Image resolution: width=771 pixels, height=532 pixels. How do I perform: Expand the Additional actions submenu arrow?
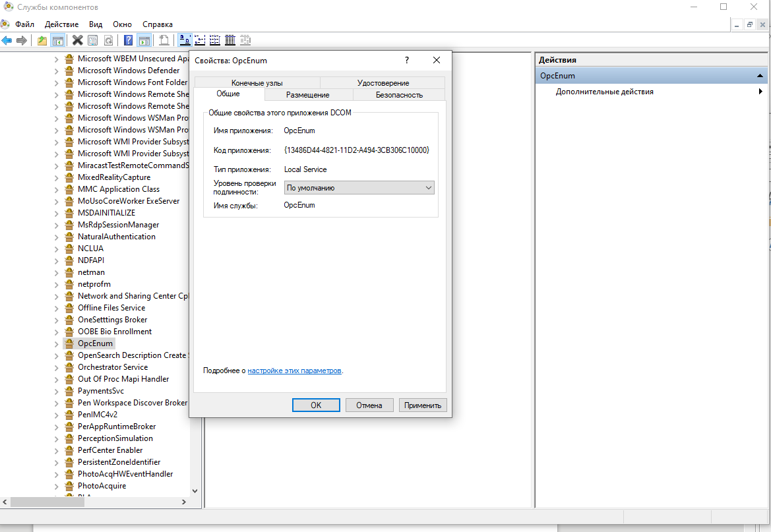point(760,92)
